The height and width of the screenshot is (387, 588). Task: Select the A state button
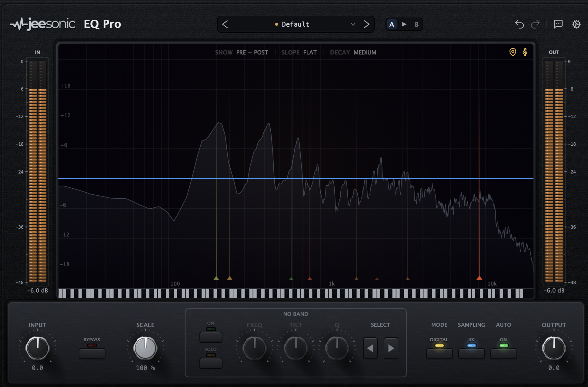[392, 24]
